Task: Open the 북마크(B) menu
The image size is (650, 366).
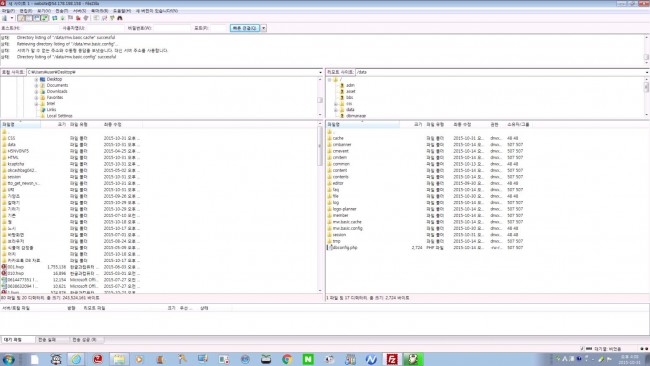Action: 99,11
